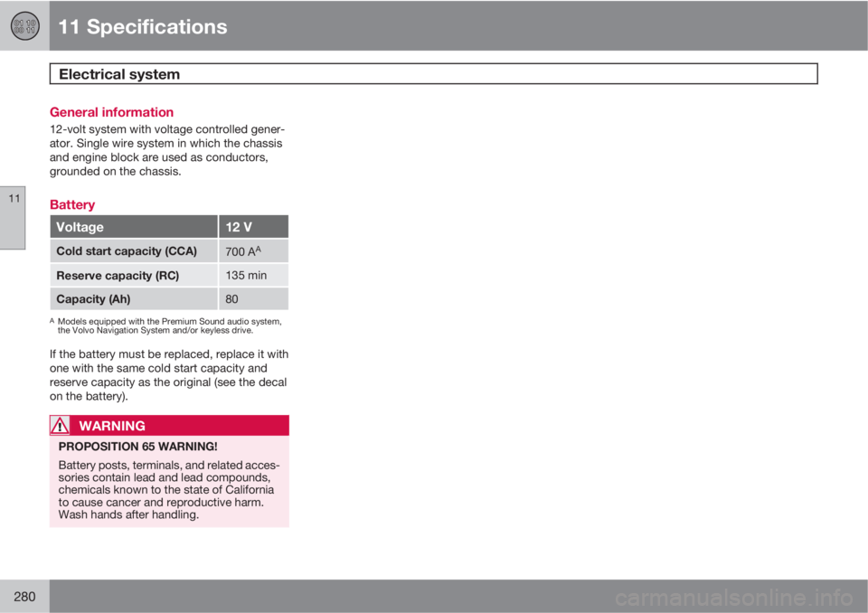Click the page number 280

[24, 594]
